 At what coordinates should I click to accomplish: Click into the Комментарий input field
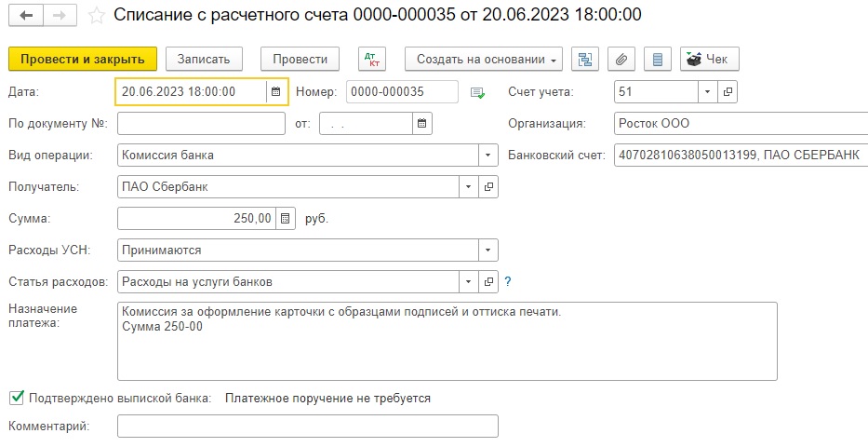[308, 427]
